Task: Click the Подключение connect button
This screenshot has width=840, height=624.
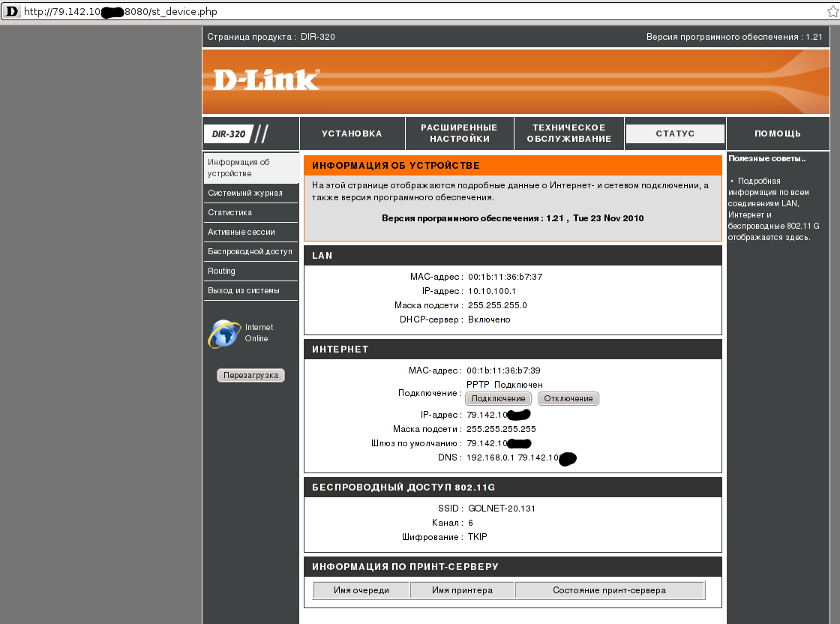Action: [x=498, y=398]
